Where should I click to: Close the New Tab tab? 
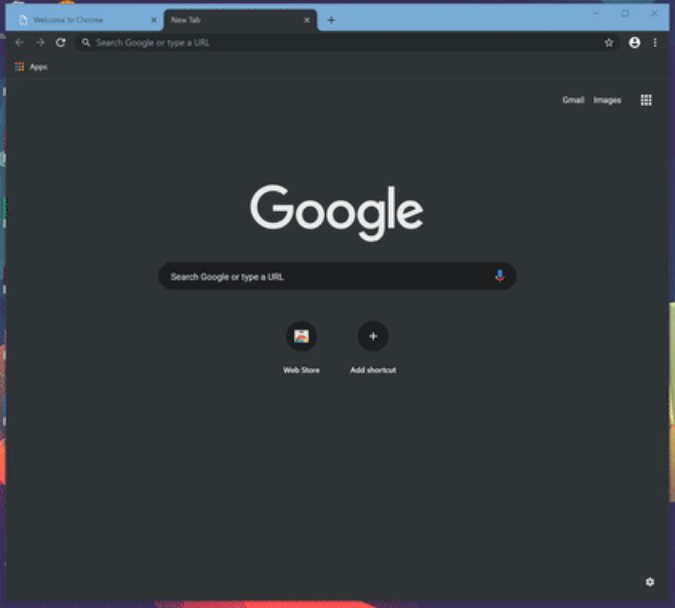tap(307, 20)
